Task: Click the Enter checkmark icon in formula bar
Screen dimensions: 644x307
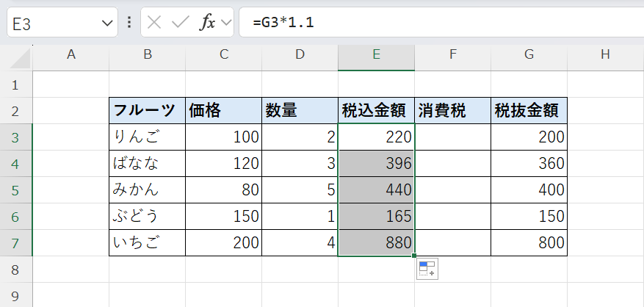Action: [180, 23]
